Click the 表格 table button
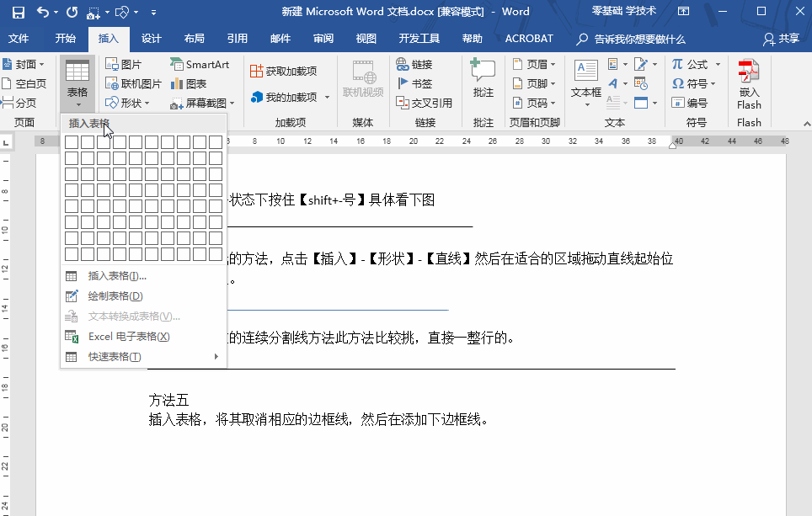The image size is (812, 516). click(x=77, y=82)
